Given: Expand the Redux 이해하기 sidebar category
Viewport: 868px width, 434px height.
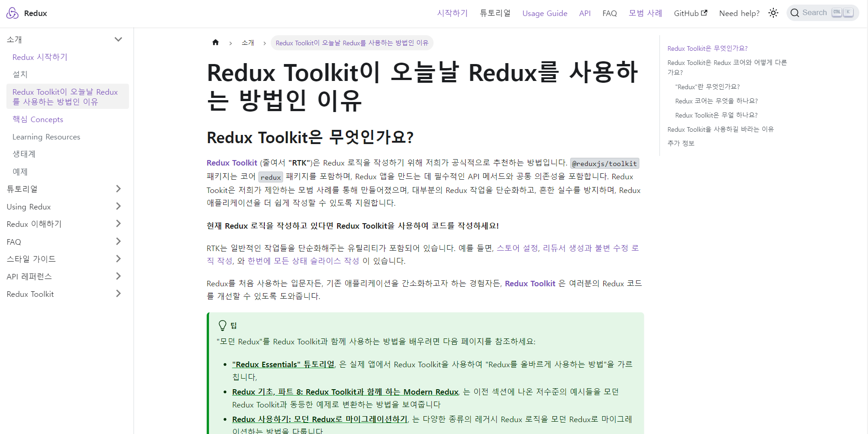Looking at the screenshot, I should pos(118,224).
